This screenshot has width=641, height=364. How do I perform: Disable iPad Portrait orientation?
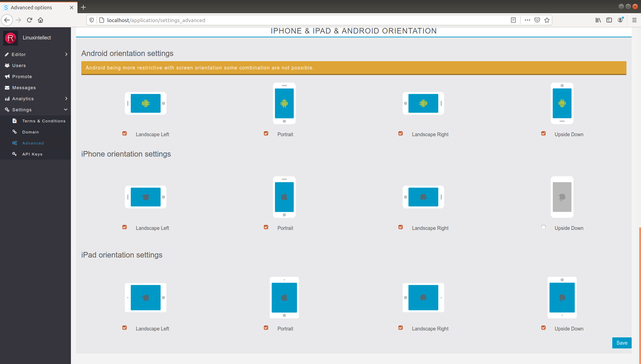tap(266, 328)
